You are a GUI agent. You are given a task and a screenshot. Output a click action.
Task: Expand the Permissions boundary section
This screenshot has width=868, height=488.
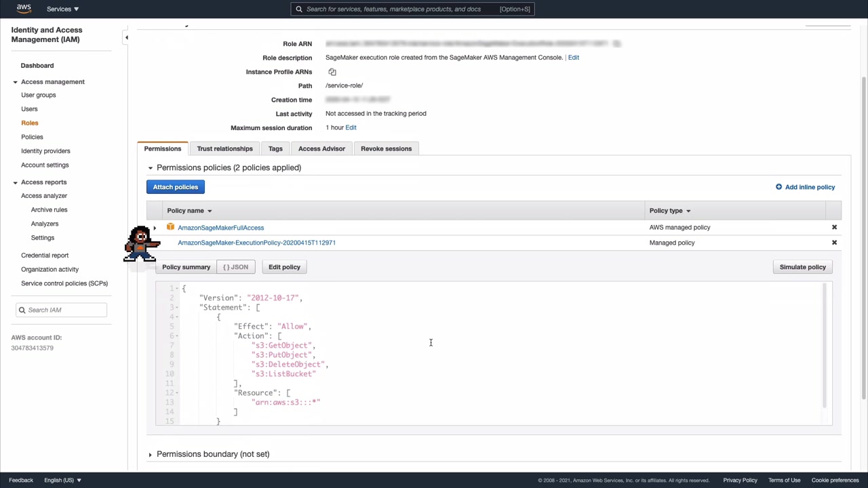click(x=151, y=454)
